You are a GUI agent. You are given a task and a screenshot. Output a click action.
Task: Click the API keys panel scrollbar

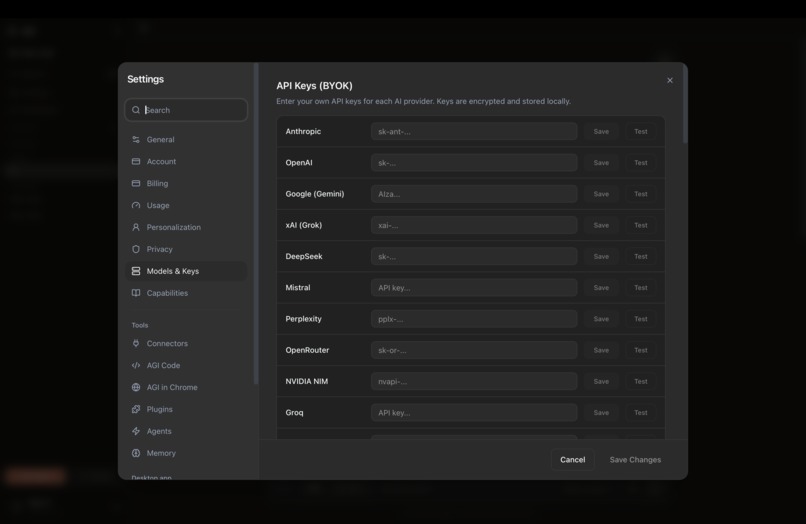click(685, 104)
